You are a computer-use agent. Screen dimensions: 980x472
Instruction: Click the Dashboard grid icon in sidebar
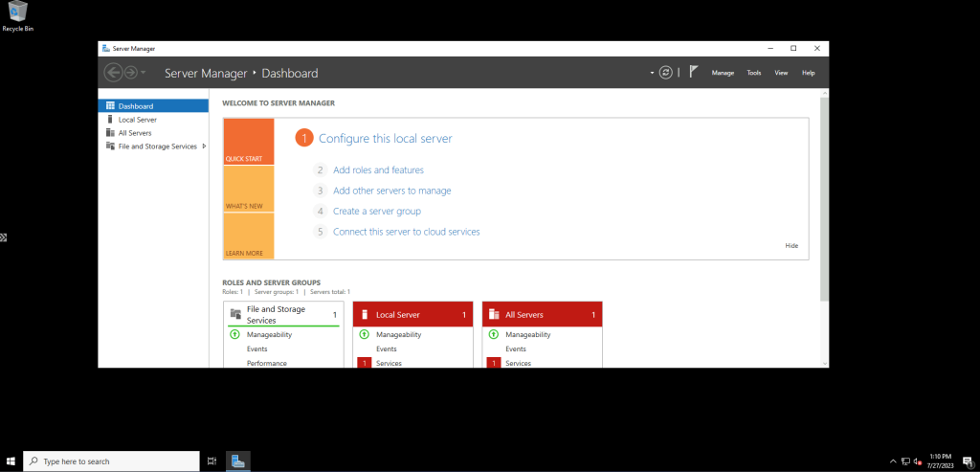point(111,105)
